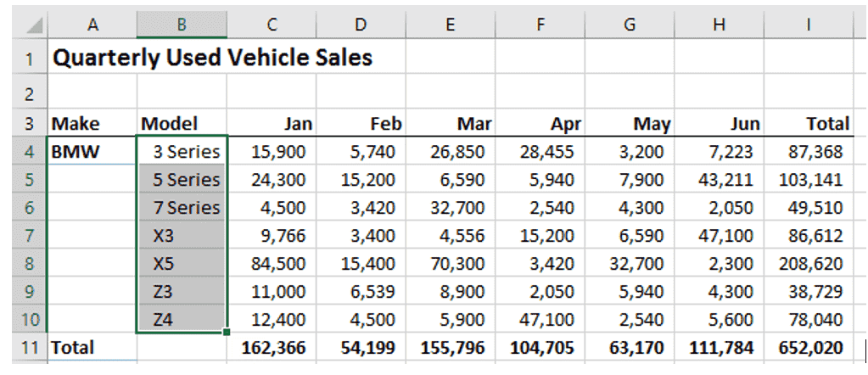Click the 3 Series model cell
Viewport: 868px width, 375px height.
(x=182, y=152)
